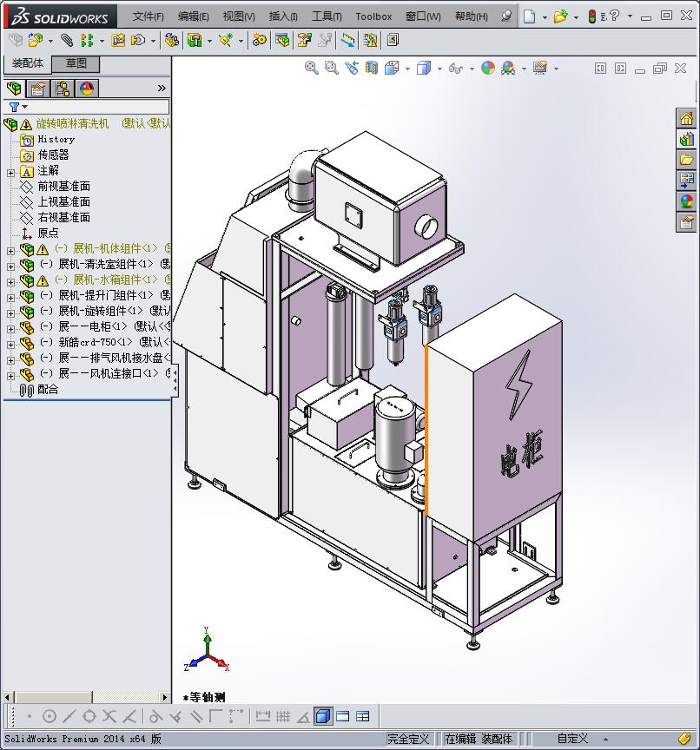Open the 文件(F) menu
700x750 pixels.
[x=149, y=16]
